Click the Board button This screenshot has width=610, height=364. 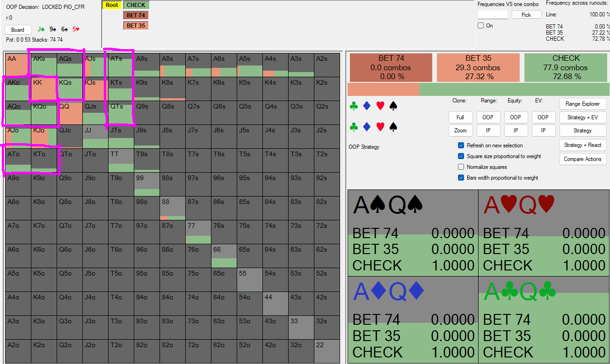pyautogui.click(x=18, y=30)
